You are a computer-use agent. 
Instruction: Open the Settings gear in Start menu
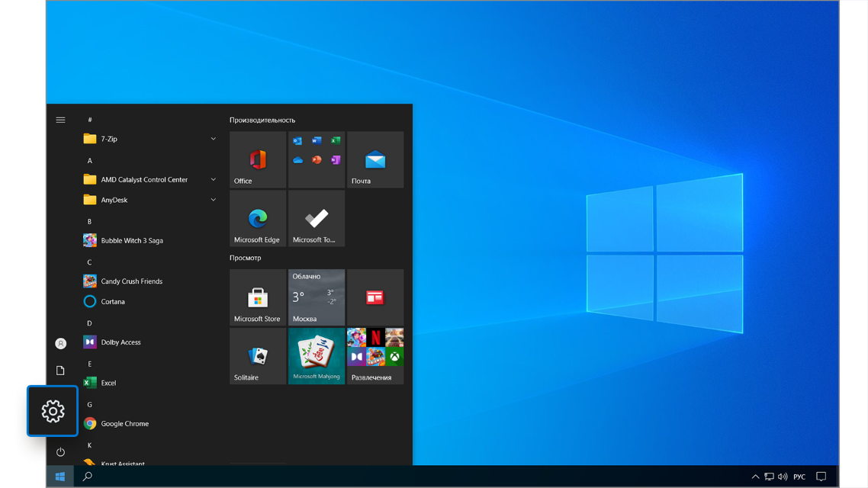(53, 411)
